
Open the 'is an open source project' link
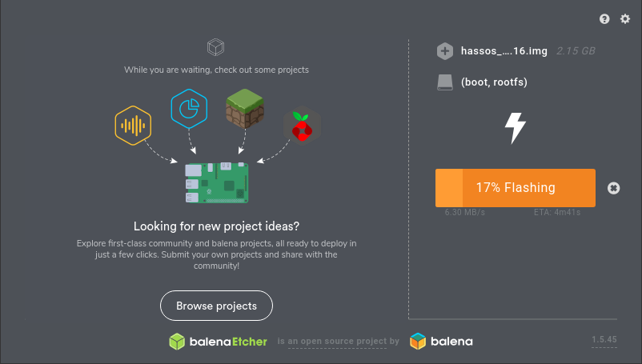[337, 342]
